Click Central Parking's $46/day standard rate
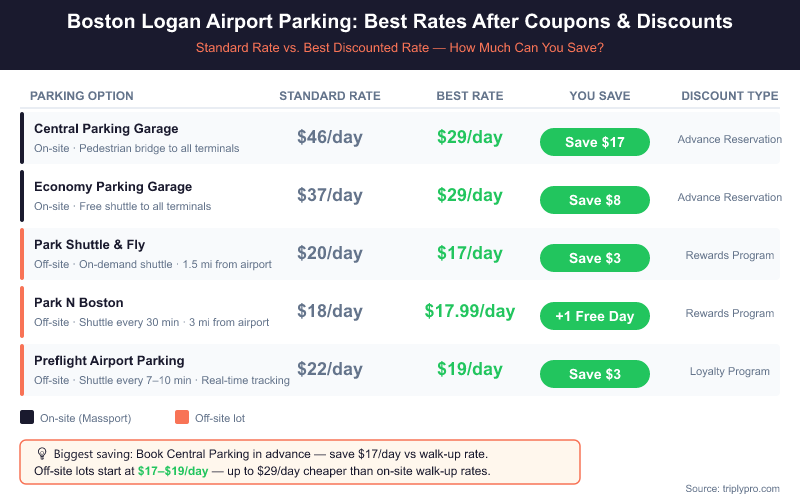Viewport: 800px width, 500px height. 330,138
